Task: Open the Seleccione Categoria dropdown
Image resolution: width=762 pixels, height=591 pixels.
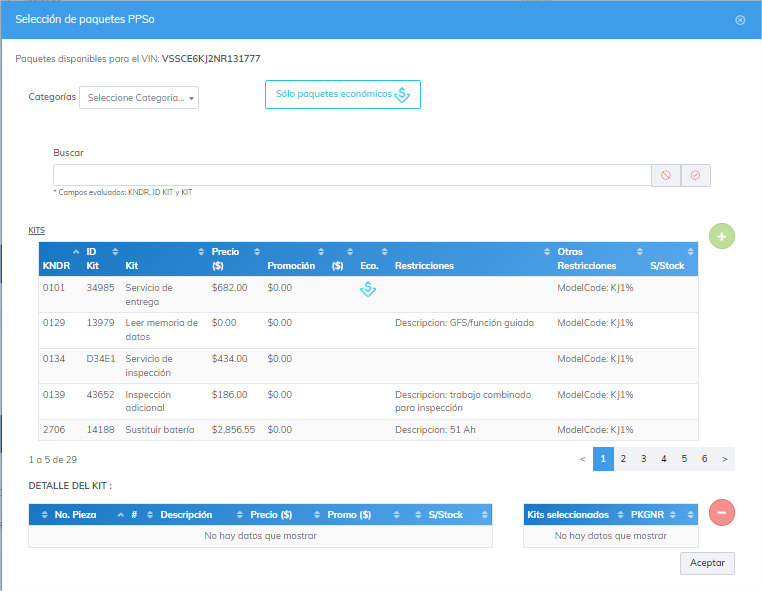Action: (x=139, y=98)
